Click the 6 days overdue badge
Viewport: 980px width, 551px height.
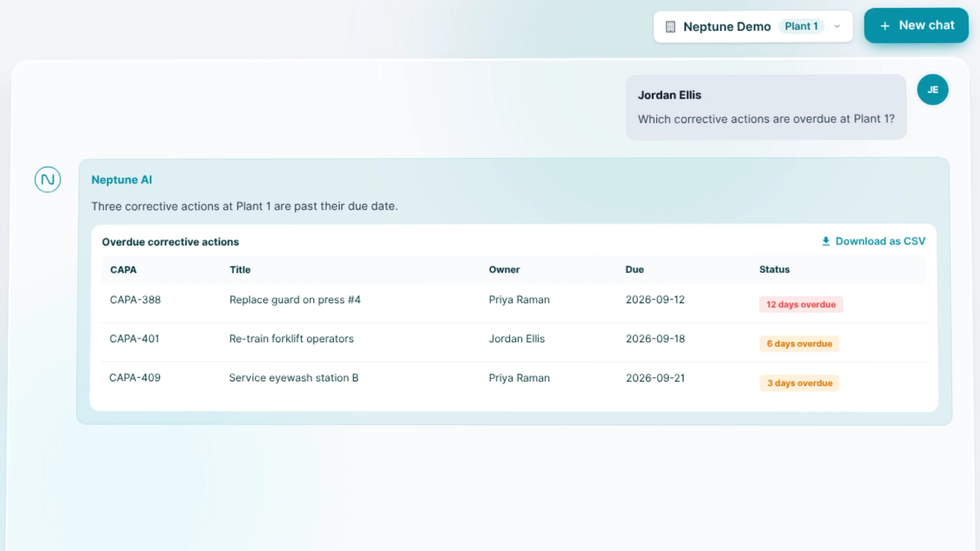[x=799, y=344]
